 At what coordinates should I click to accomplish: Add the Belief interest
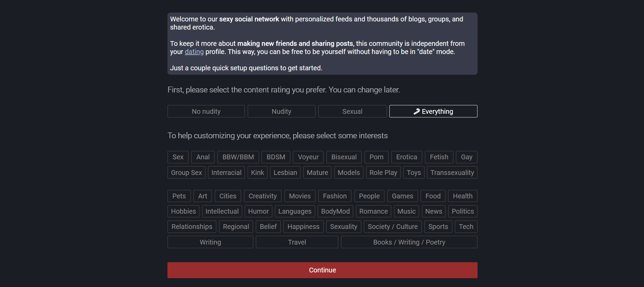(x=268, y=227)
